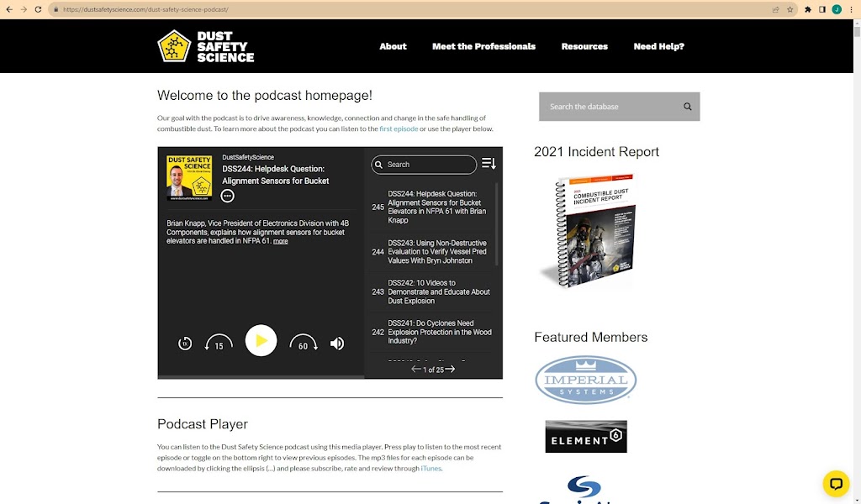Rewind 15 seconds
Viewport: 861px width, 504px height.
(219, 343)
